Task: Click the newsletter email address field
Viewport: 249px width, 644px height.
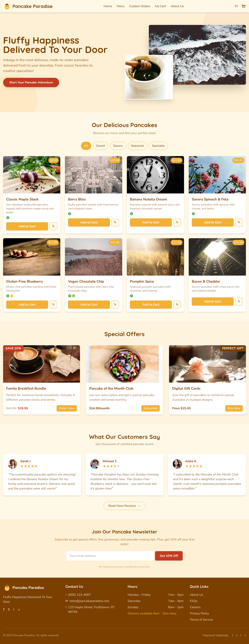Action: (x=110, y=556)
